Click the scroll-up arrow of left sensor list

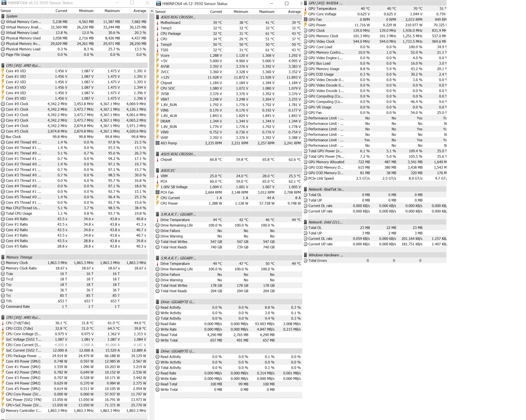pos(152,11)
